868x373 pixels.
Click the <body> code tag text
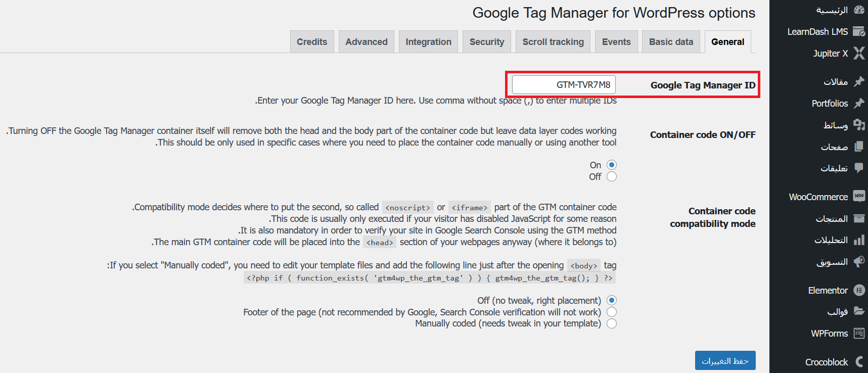point(584,265)
